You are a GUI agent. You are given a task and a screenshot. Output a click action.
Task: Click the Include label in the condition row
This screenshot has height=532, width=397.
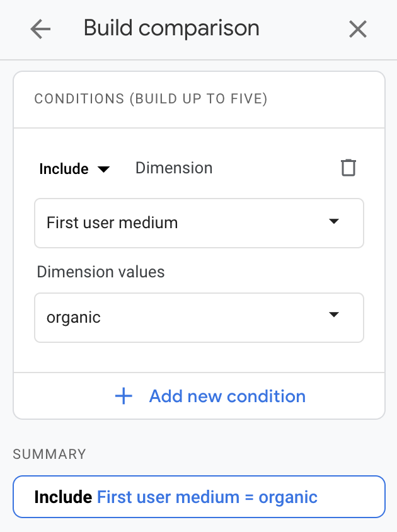tap(64, 169)
